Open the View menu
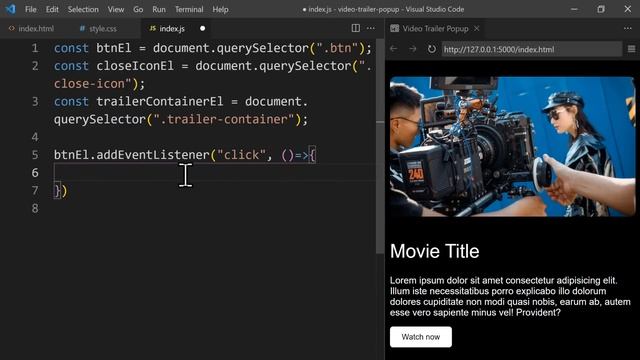 pos(116,9)
